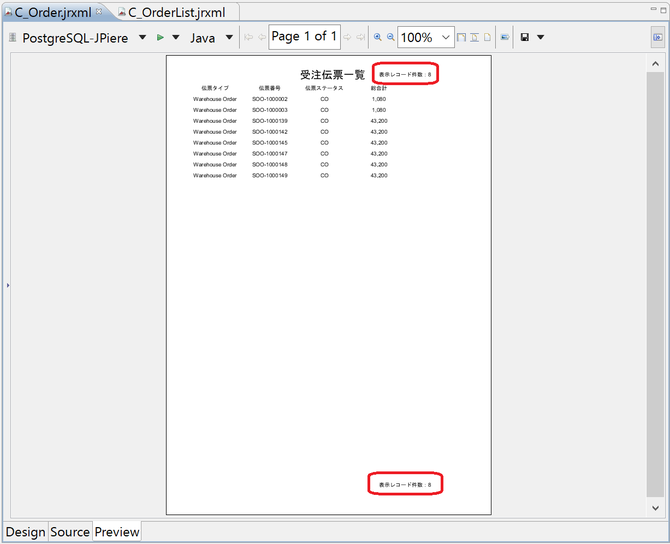Click order number SOO-1000003
Image resolution: width=670 pixels, height=544 pixels.
tap(270, 110)
